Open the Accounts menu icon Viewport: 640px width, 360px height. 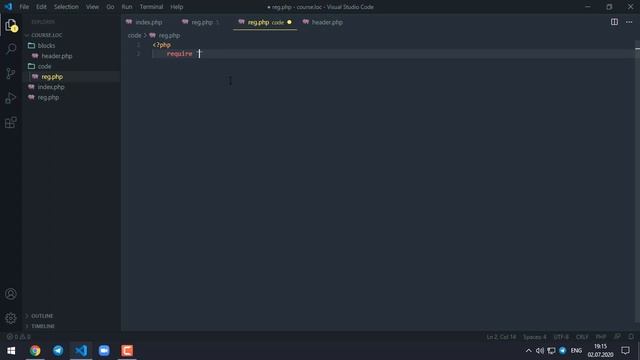(11, 294)
